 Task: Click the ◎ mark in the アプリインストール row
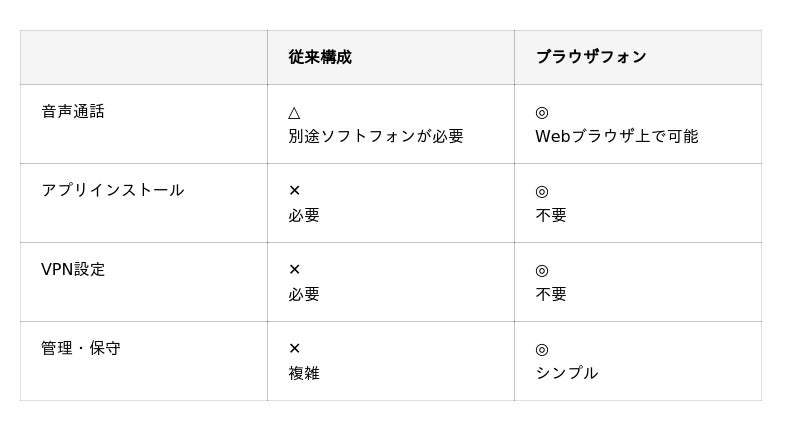click(542, 191)
